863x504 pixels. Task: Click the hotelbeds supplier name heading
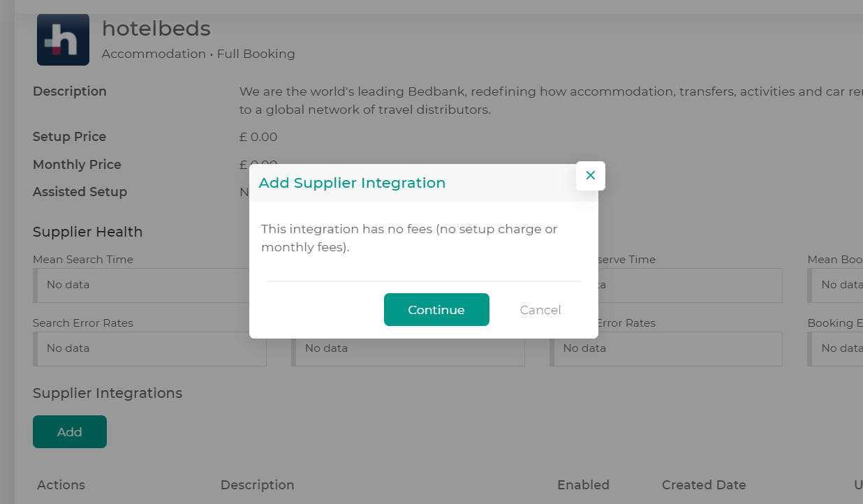(156, 29)
